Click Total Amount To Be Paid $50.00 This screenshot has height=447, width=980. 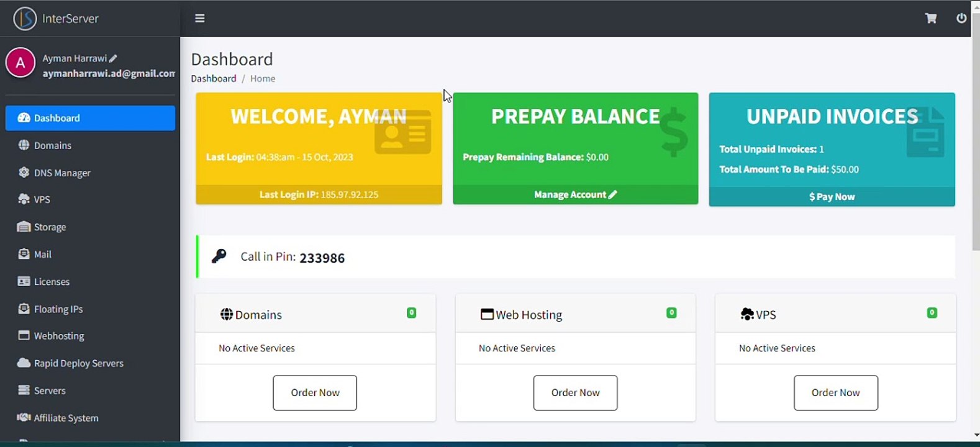789,169
